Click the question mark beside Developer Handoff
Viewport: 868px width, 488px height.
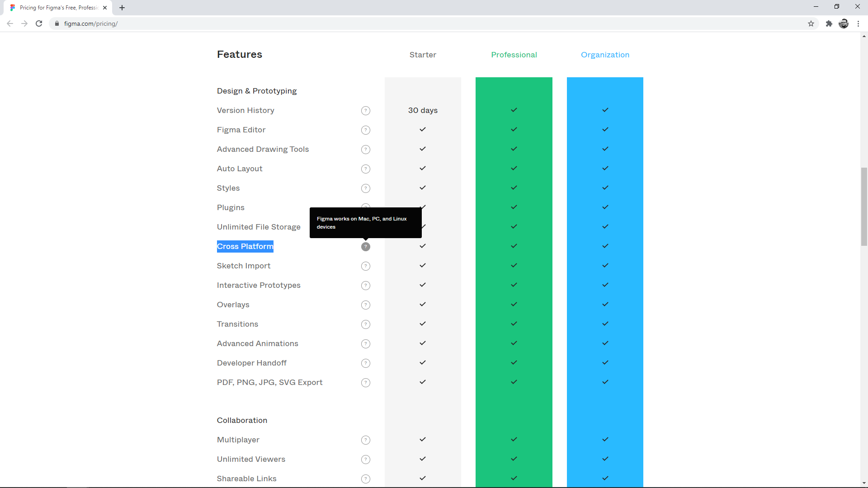(x=366, y=363)
